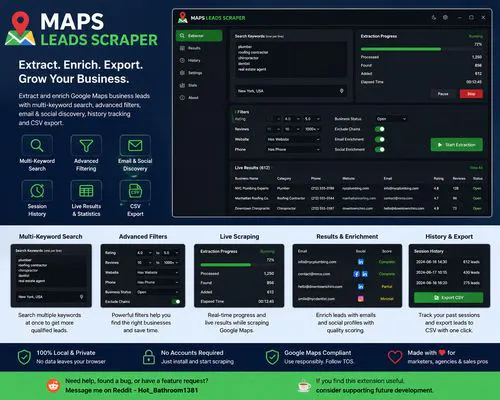Click the shield icon beside 100% Local & Private
The height and width of the screenshot is (400, 500).
24,357
